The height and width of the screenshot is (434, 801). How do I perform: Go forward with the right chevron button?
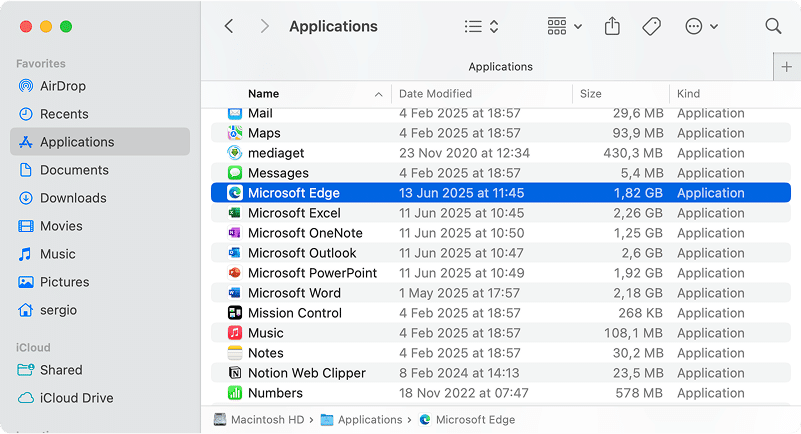click(x=264, y=26)
